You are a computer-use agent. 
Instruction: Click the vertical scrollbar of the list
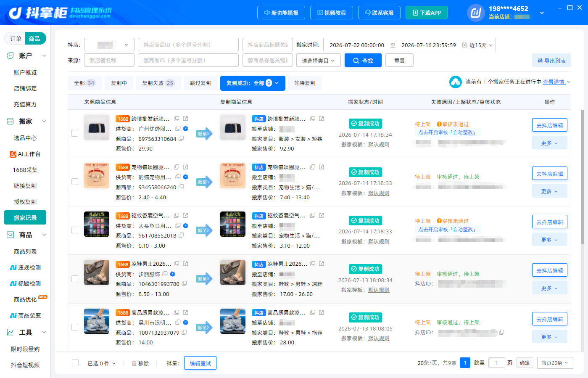coord(583,177)
